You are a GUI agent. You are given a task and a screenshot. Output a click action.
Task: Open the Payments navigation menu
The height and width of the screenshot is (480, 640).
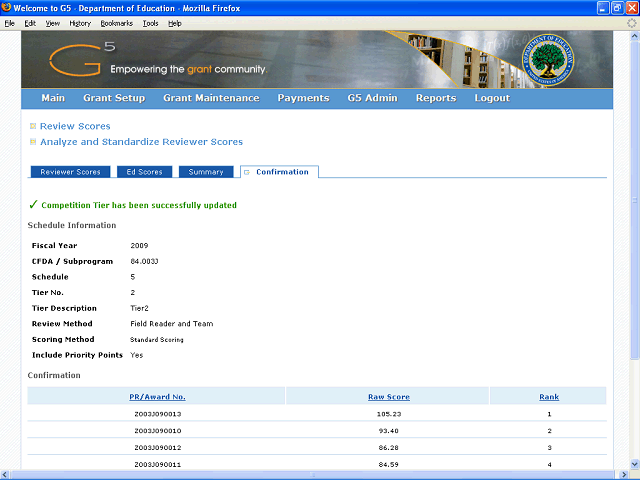303,98
